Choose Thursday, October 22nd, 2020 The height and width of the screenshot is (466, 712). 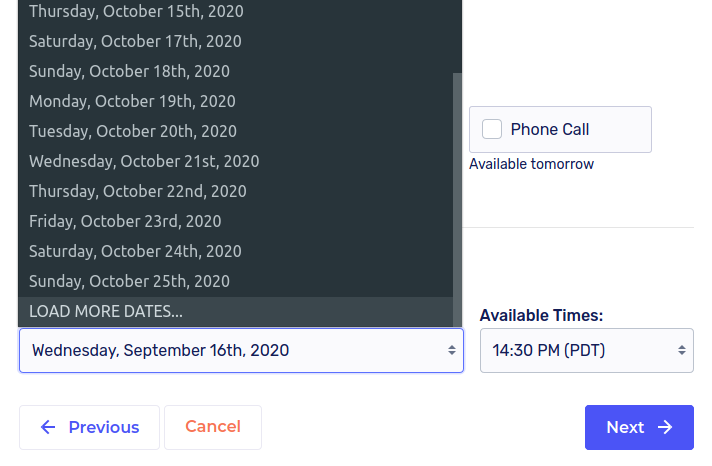click(137, 191)
